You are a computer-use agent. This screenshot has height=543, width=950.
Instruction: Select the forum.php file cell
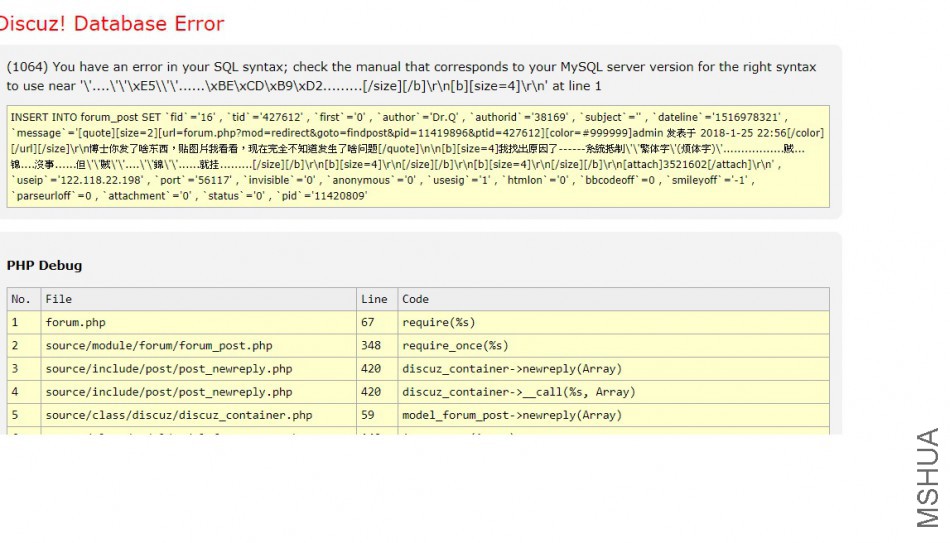click(75, 322)
